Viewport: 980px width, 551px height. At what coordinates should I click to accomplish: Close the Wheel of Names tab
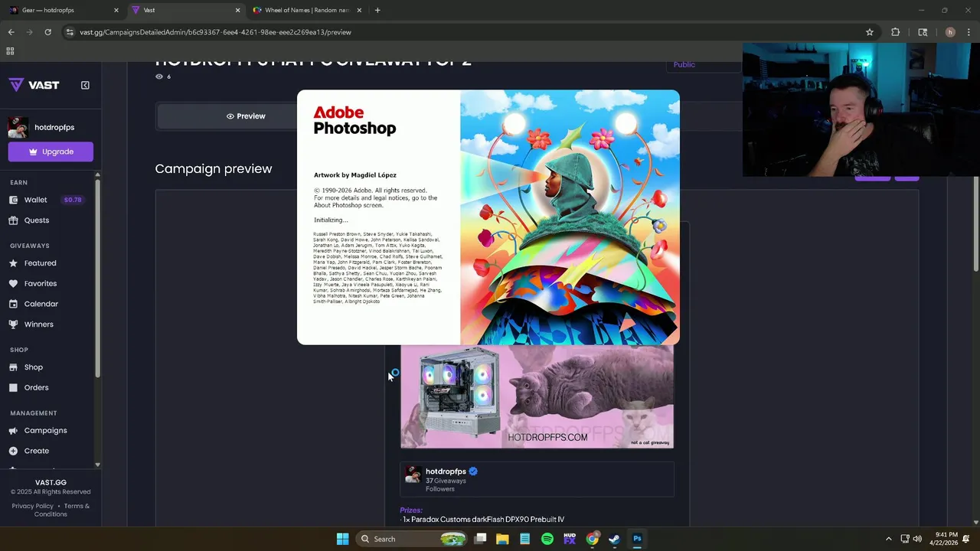pos(359,10)
